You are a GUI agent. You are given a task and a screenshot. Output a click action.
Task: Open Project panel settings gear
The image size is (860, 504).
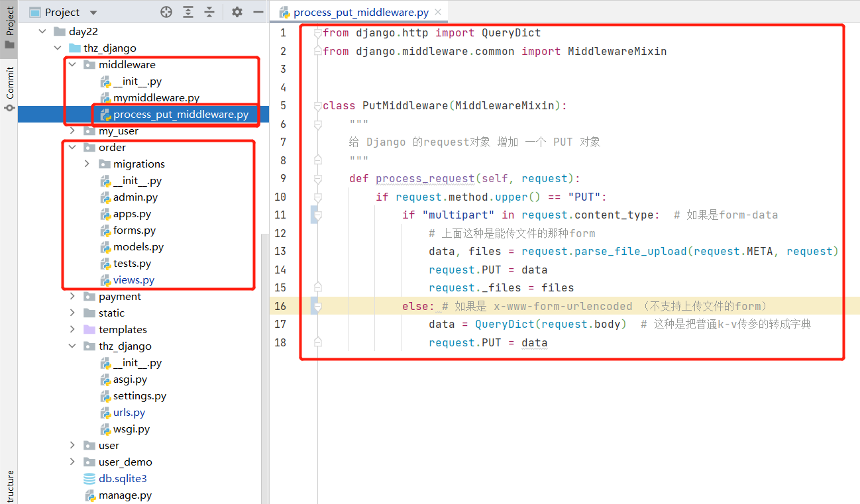point(237,12)
